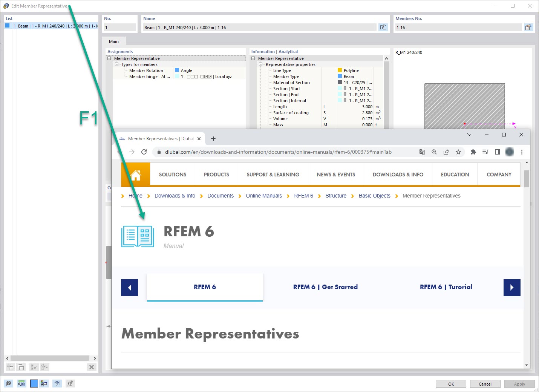Image resolution: width=539 pixels, height=392 pixels.
Task: Click the zoom magnifier icon in address bar
Action: click(x=434, y=152)
